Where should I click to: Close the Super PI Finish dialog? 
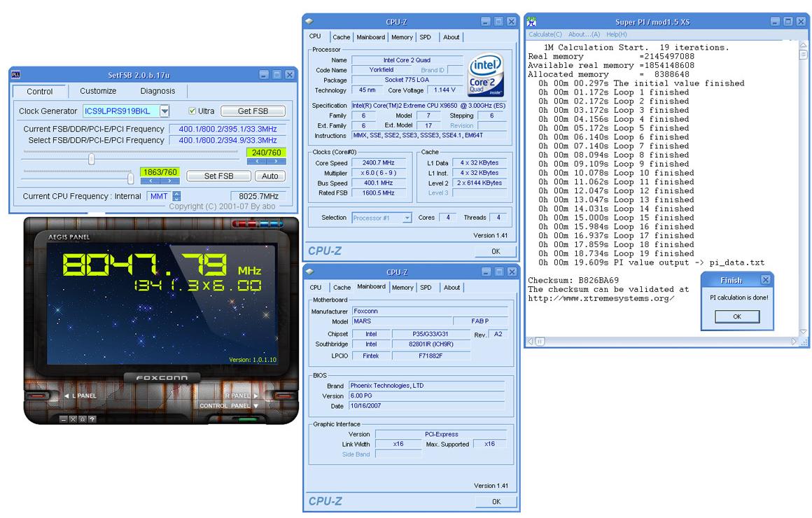click(765, 280)
